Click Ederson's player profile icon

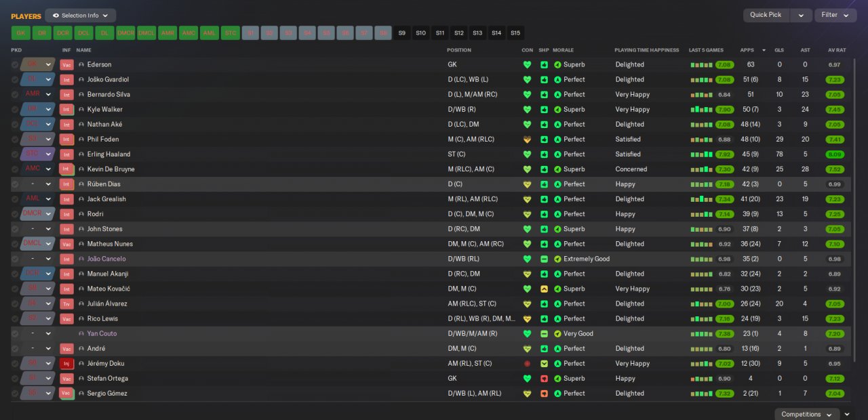pos(81,65)
